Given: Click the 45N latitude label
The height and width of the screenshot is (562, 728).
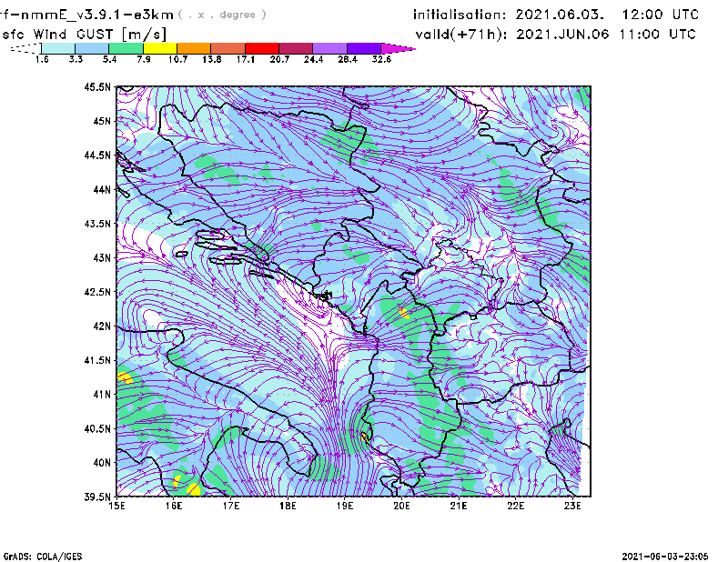Looking at the screenshot, I should (x=102, y=121).
